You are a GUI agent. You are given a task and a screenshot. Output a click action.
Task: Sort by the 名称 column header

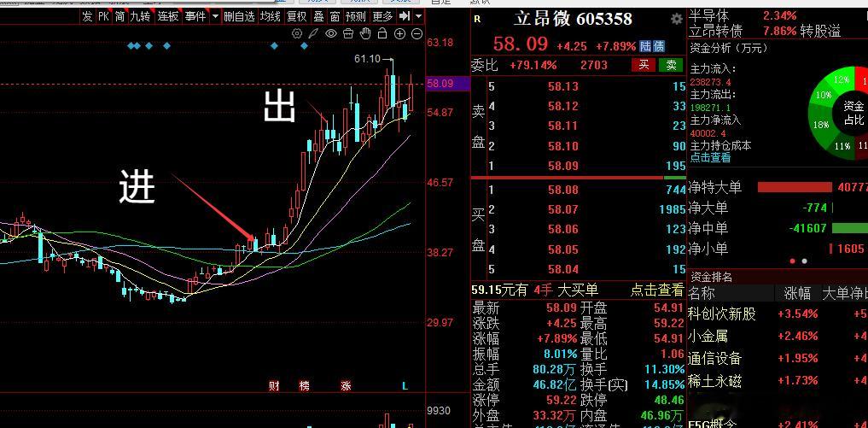click(x=702, y=293)
